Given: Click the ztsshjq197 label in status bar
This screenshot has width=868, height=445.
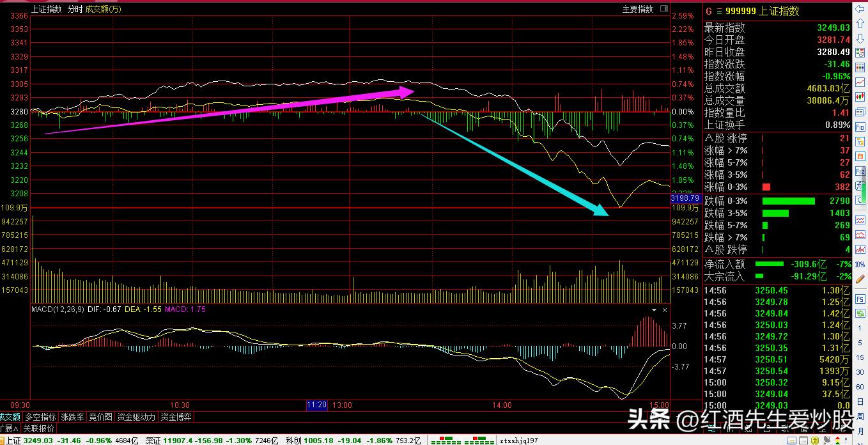Looking at the screenshot, I should pyautogui.click(x=520, y=440).
